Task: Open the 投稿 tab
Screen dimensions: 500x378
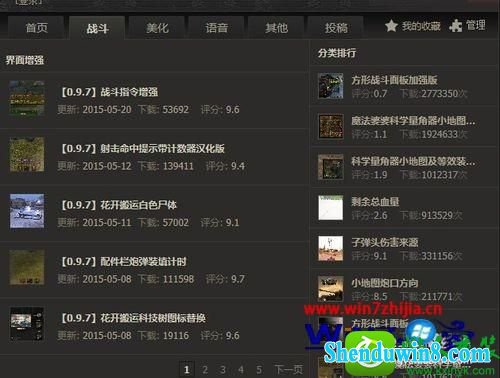Action: pos(336,27)
